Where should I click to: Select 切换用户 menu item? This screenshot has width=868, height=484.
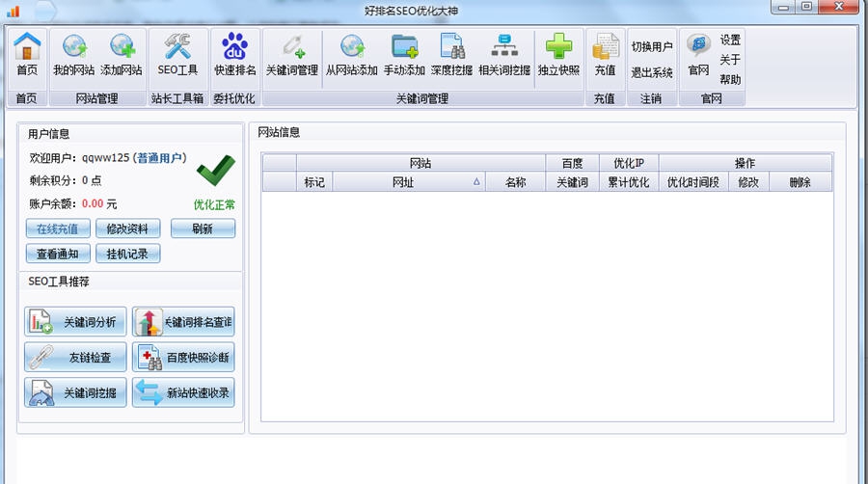click(652, 47)
